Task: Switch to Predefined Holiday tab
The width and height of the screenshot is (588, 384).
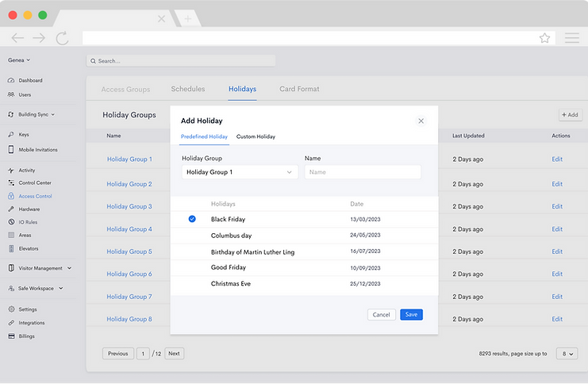Action: pyautogui.click(x=204, y=136)
